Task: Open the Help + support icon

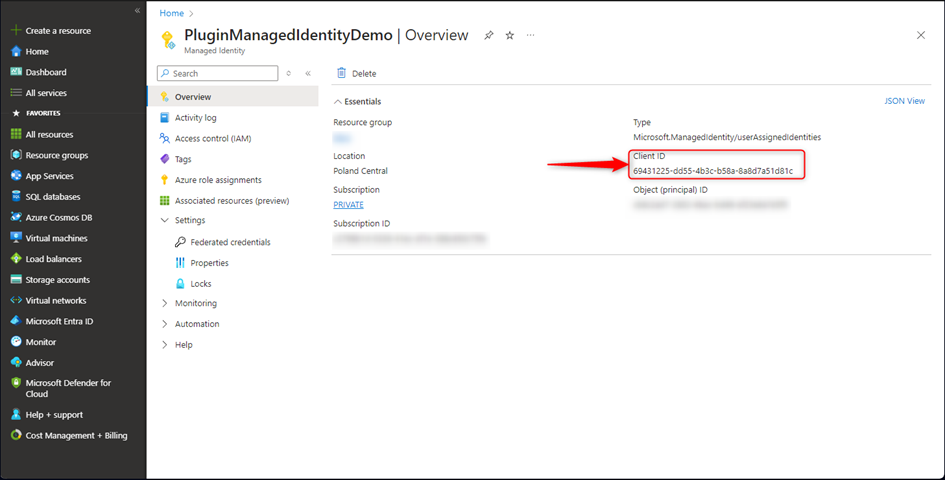Action: click(x=16, y=414)
